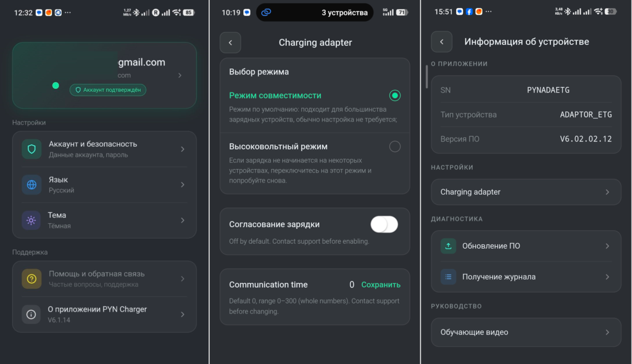Tap the globe icon next to Язык
Screen dimensions: 632x364
point(31,184)
